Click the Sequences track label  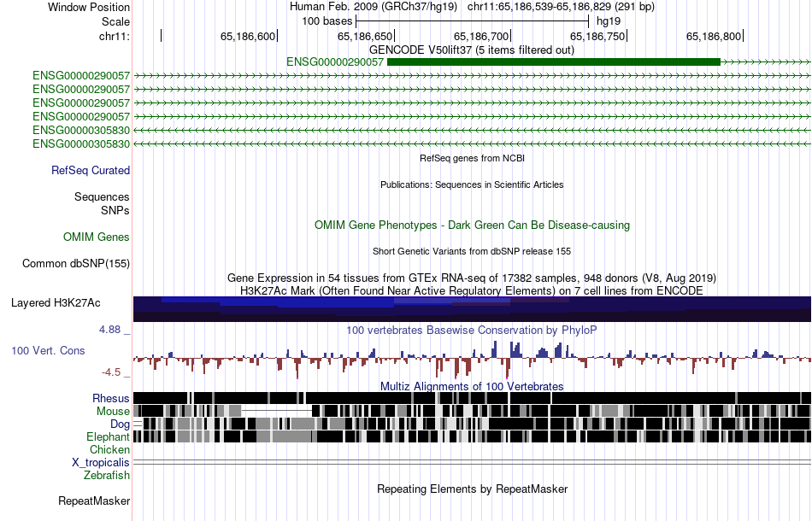pos(102,196)
